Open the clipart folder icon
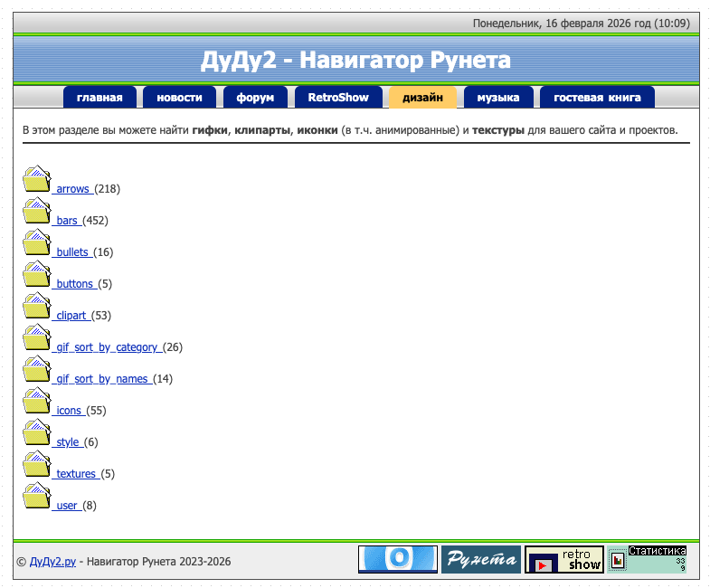Viewport: 710px width, 588px height. tap(37, 306)
